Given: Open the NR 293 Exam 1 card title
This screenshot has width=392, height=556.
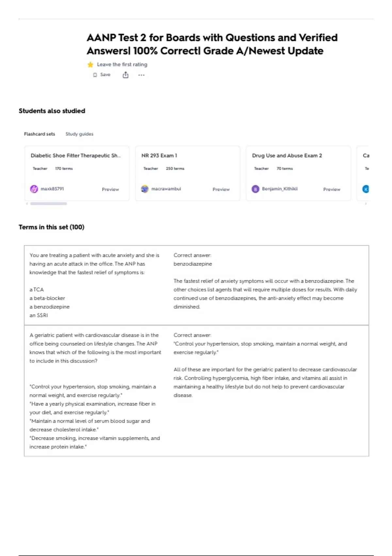Looking at the screenshot, I should pyautogui.click(x=159, y=156).
